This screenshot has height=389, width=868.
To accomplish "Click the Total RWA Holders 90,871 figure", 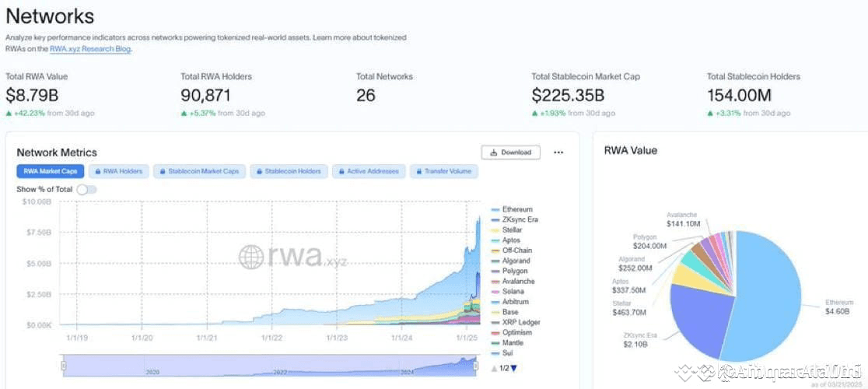I will pos(206,95).
